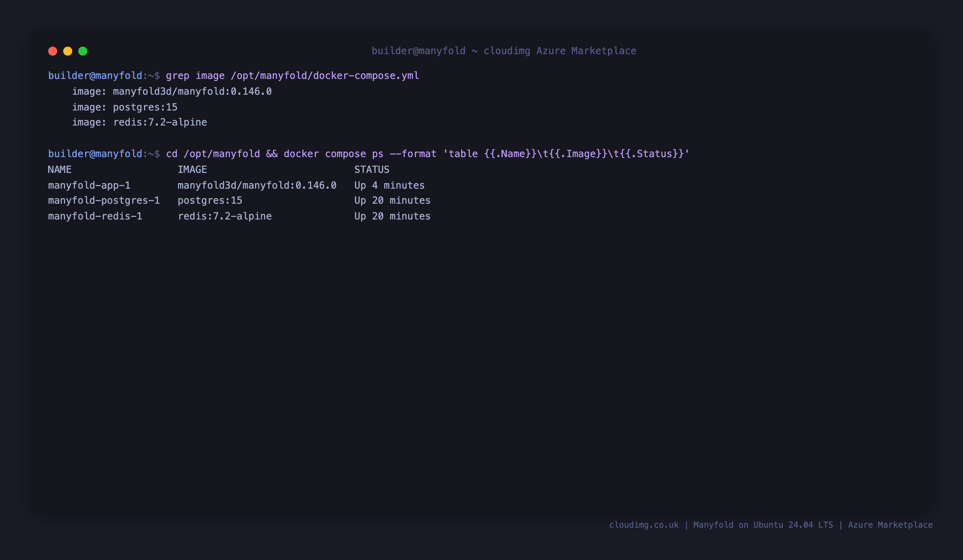Click the STATUS column header
Viewport: 963px width, 560px height.
pos(372,170)
